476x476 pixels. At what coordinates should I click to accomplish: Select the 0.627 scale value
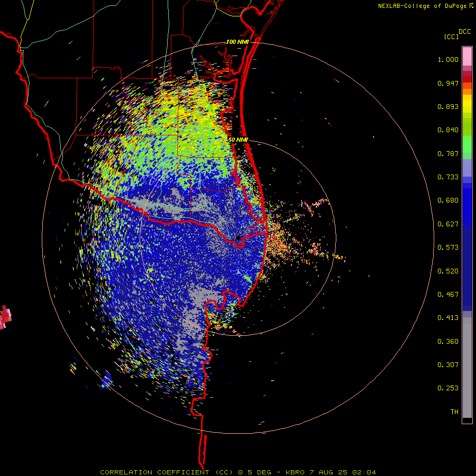[x=448, y=224]
